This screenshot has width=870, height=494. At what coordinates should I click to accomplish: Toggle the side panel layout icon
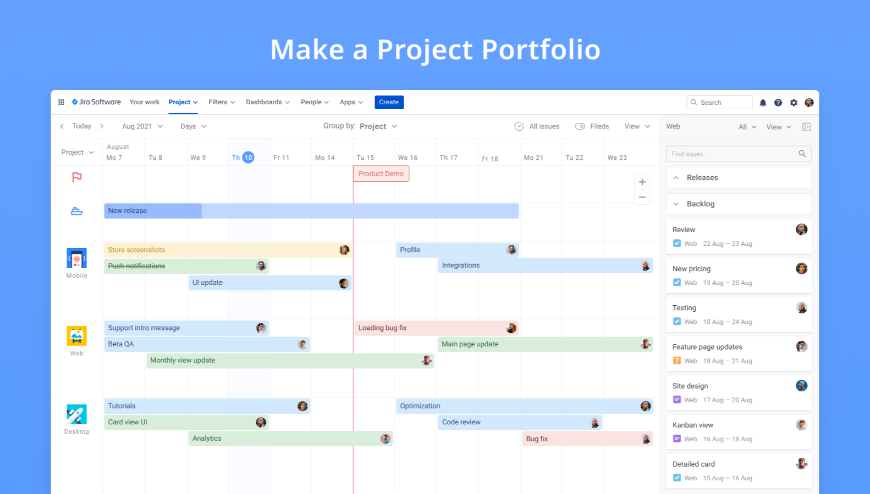tap(806, 127)
